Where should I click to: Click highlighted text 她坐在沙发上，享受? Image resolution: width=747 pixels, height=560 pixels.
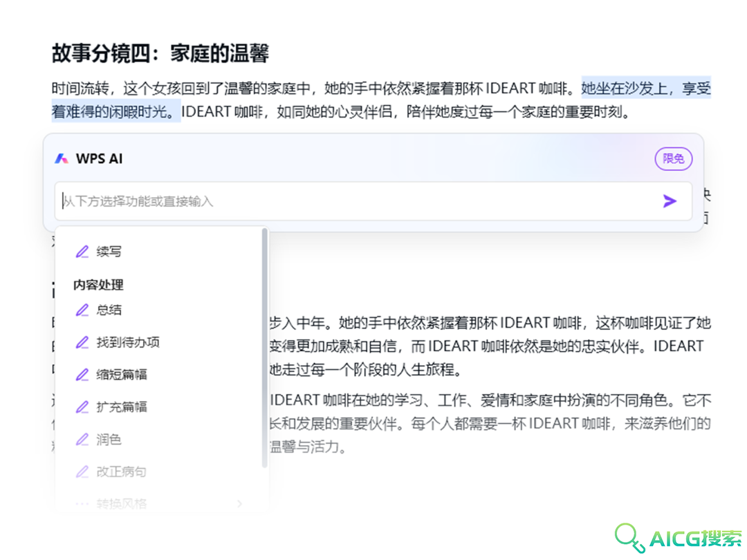coord(646,88)
